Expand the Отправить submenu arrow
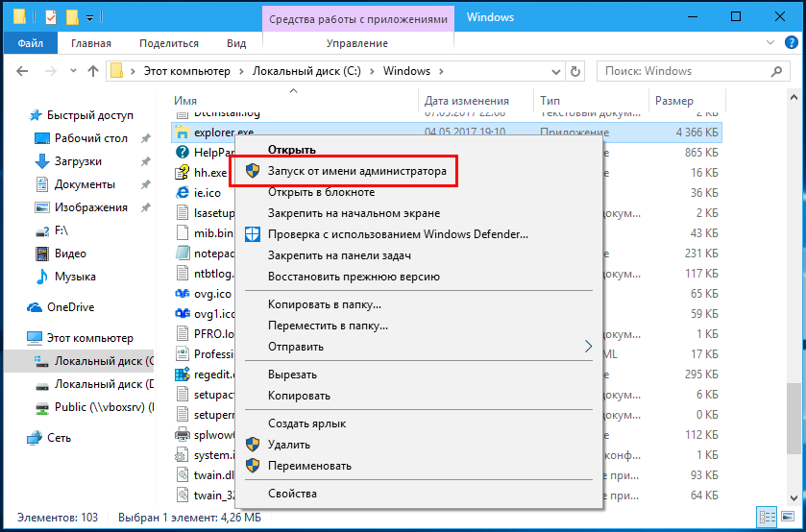This screenshot has width=806, height=532. tap(588, 347)
